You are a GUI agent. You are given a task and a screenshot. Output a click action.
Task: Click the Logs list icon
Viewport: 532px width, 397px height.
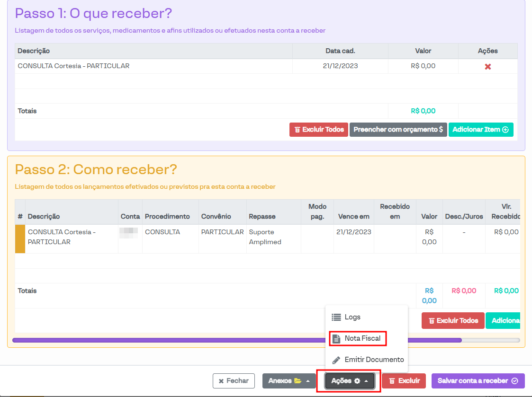(x=336, y=318)
